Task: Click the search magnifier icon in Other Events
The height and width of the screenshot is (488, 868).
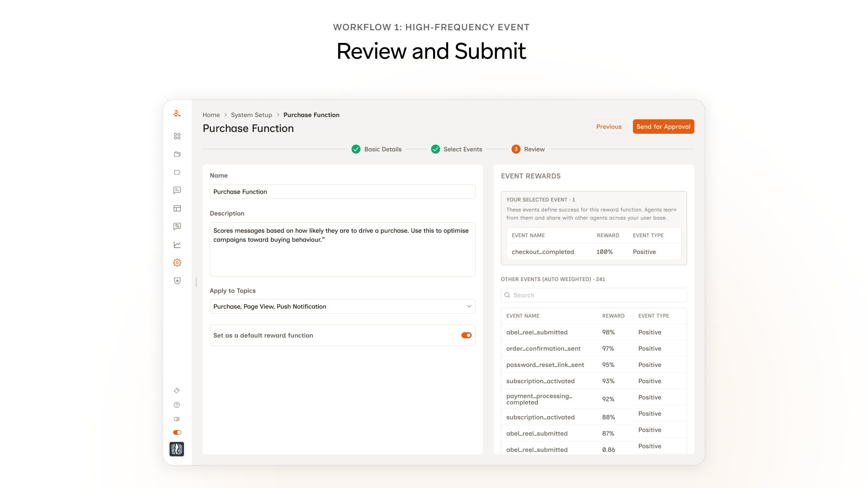Action: click(x=507, y=295)
